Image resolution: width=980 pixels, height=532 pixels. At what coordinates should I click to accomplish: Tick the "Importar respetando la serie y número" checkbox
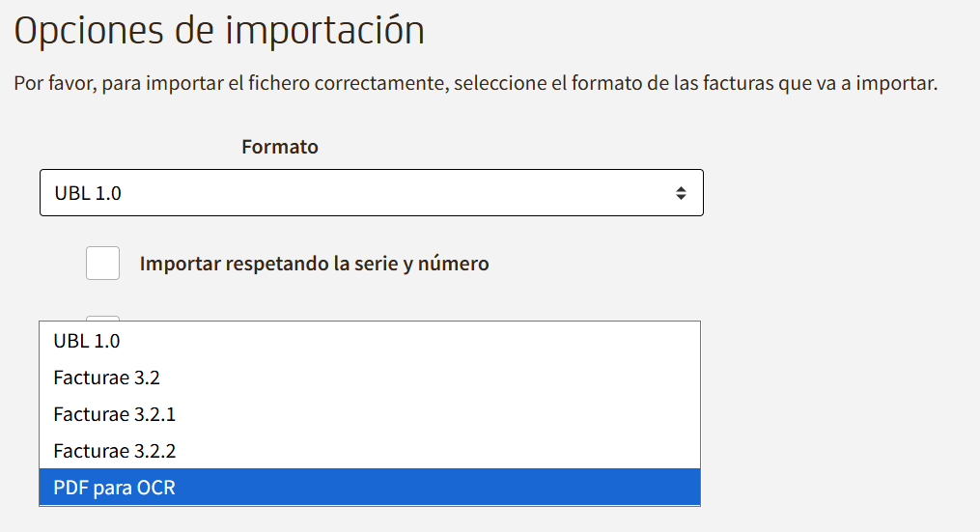pyautogui.click(x=102, y=263)
